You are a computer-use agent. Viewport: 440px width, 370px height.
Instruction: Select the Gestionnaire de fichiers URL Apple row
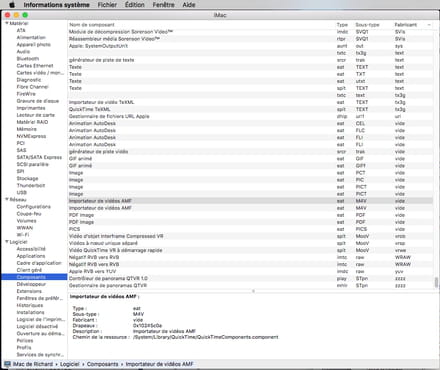(250, 116)
